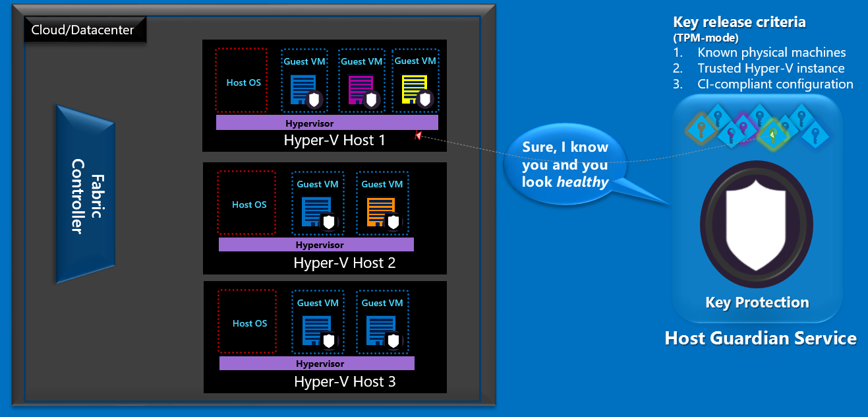Click 'Guest VM' label above Host 1's magenta server
Viewport: 868px width, 417px height.
tap(362, 61)
